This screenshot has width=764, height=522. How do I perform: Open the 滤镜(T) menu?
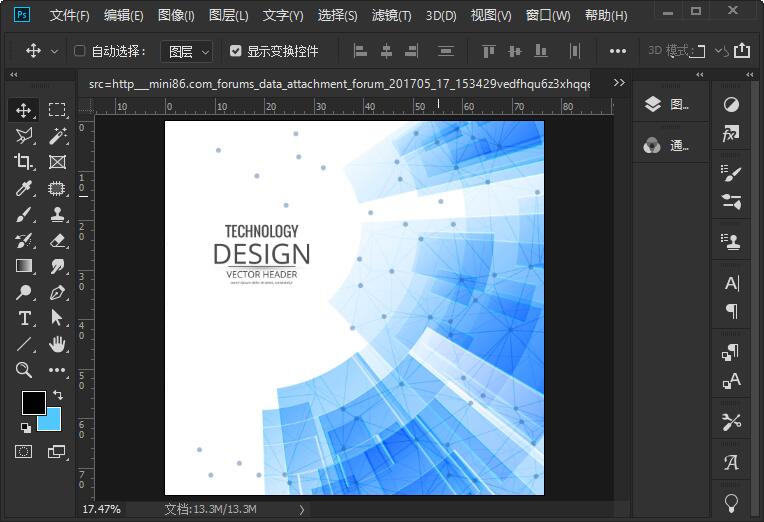pos(391,16)
